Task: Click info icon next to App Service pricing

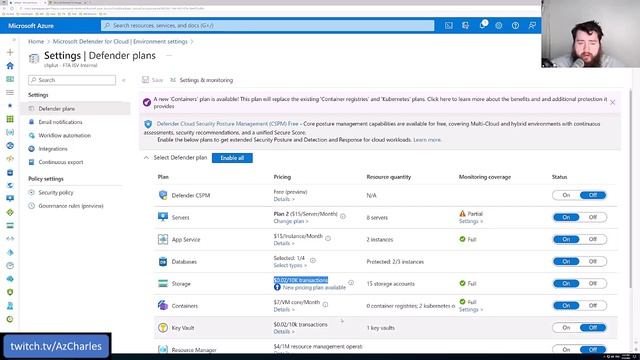Action: pos(328,238)
